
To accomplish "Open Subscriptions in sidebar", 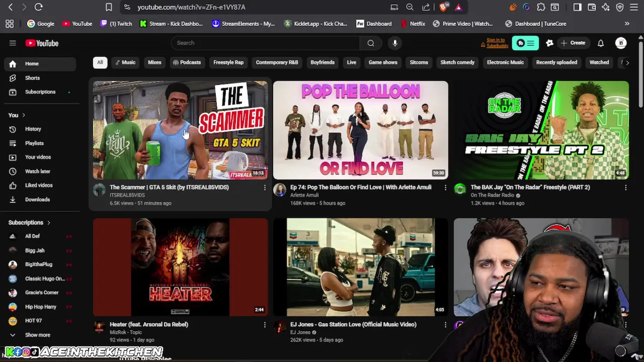I will pyautogui.click(x=40, y=92).
